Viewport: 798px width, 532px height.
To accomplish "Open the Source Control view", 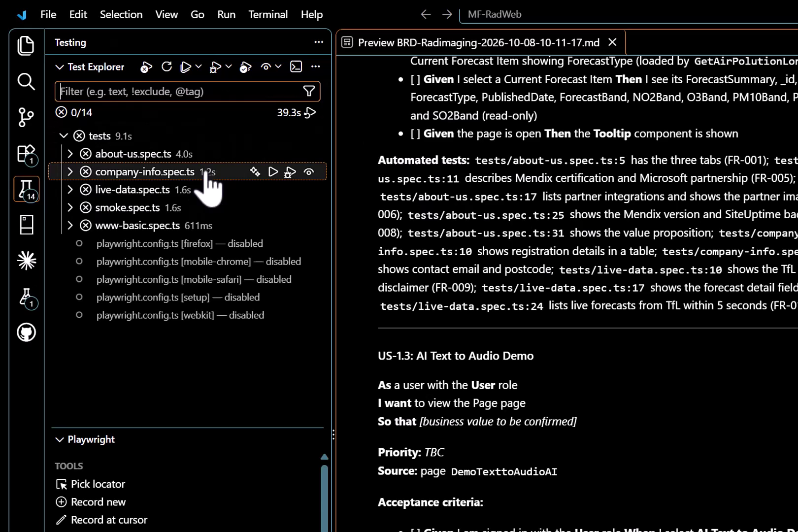I will (26, 117).
